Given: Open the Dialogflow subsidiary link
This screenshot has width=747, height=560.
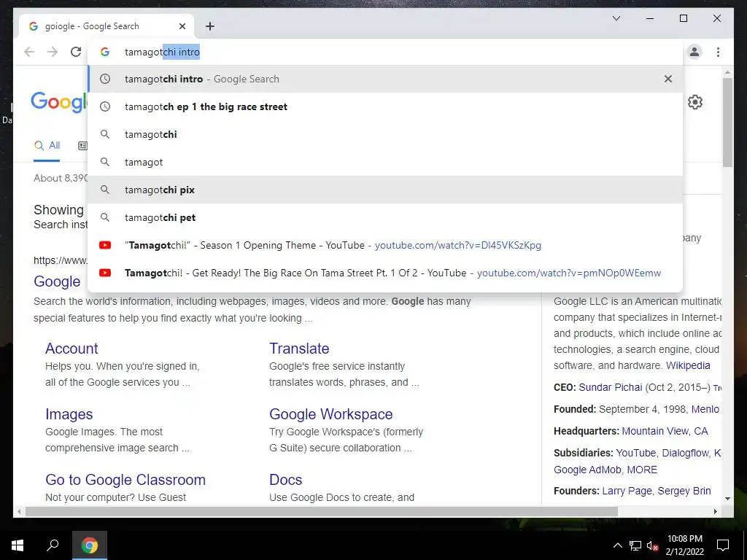Looking at the screenshot, I should pos(685,453).
